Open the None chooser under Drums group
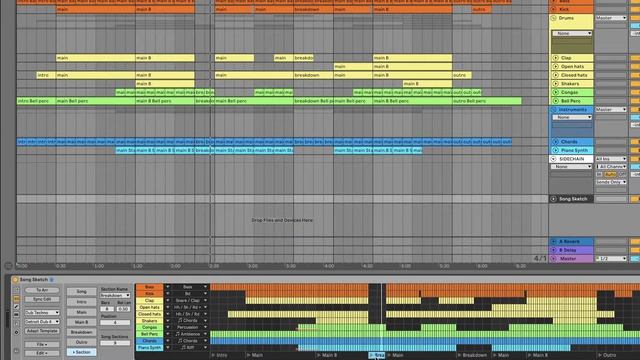The height and width of the screenshot is (360, 640). (x=572, y=33)
